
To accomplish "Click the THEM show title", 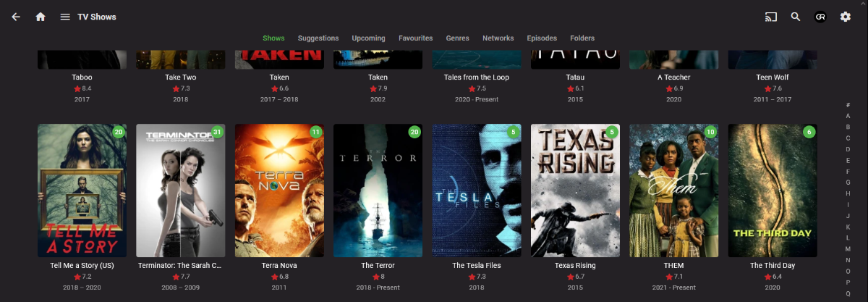I will tap(673, 266).
